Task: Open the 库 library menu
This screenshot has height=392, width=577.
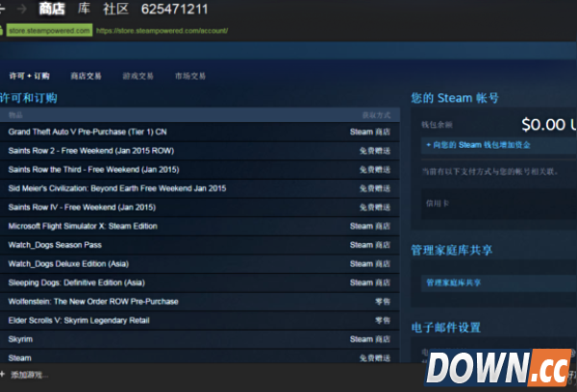Action: click(84, 9)
